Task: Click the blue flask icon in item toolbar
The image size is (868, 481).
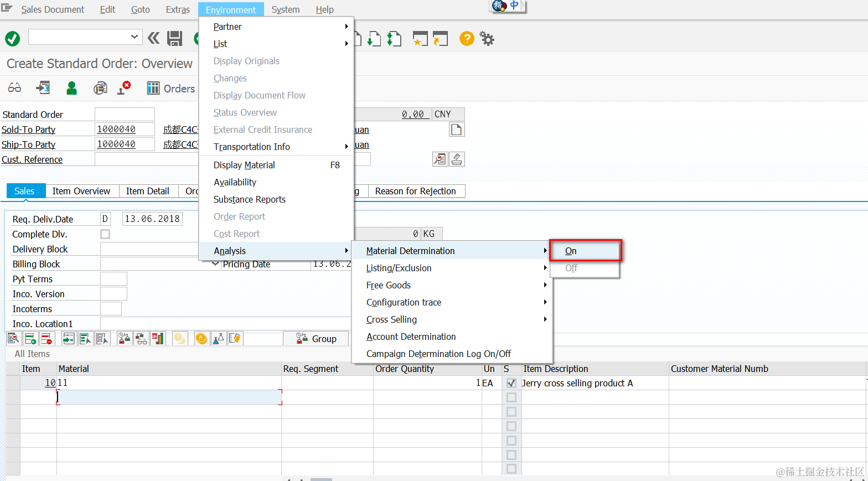Action: coord(218,338)
